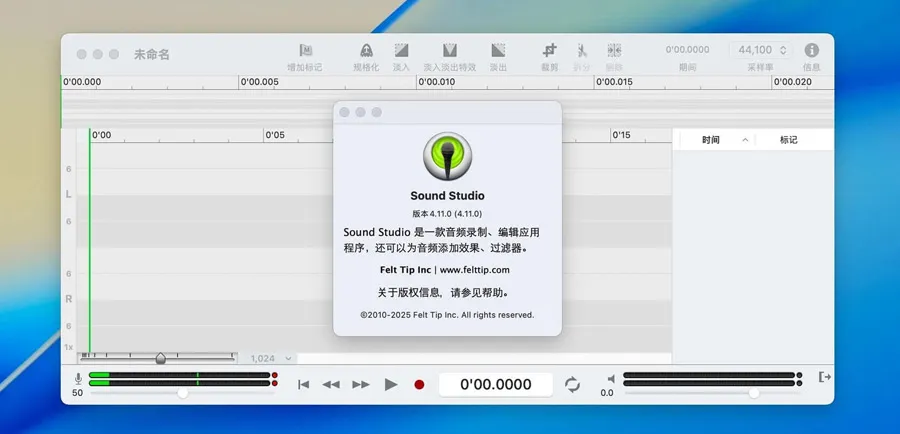Open the Info (信息) panel icon
This screenshot has width=900, height=434.
[812, 50]
